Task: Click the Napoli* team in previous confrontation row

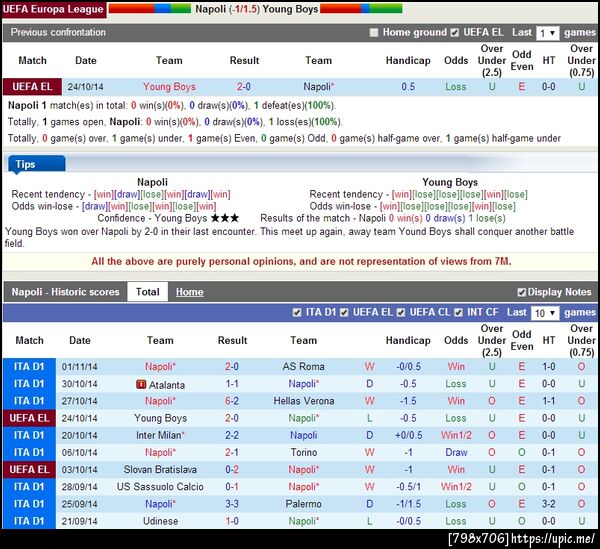Action: point(318,87)
